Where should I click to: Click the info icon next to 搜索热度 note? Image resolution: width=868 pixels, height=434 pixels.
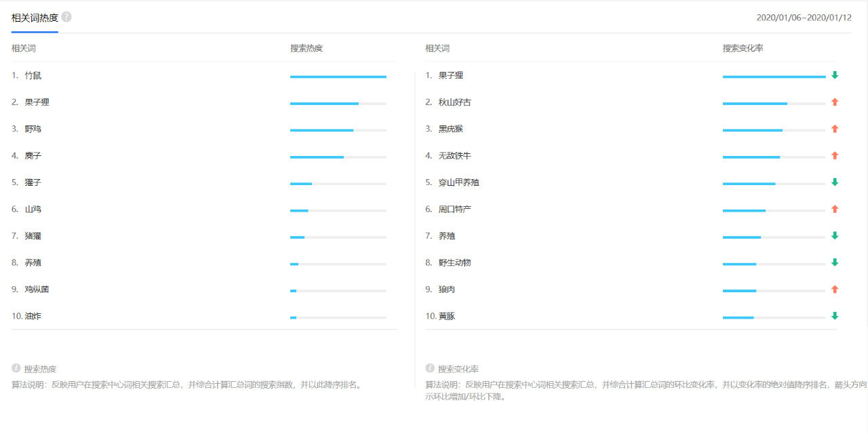16,368
